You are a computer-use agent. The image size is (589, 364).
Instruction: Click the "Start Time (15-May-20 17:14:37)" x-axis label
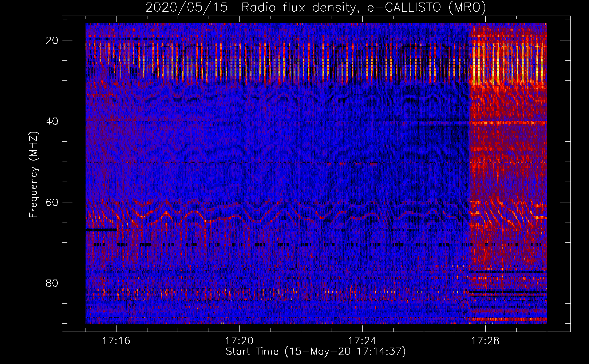pos(316,352)
